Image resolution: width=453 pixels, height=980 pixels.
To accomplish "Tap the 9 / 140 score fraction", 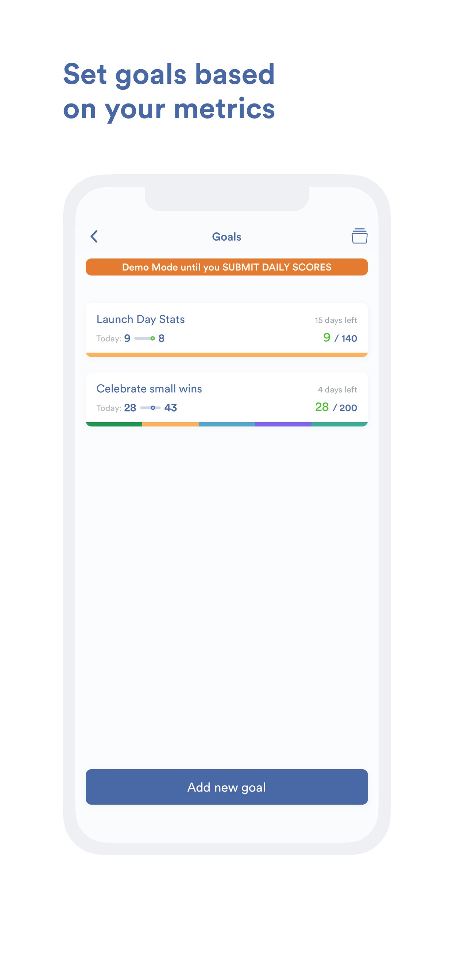I will pyautogui.click(x=341, y=338).
